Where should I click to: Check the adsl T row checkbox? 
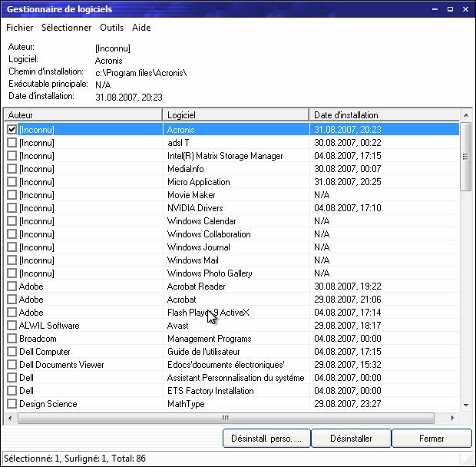point(12,143)
